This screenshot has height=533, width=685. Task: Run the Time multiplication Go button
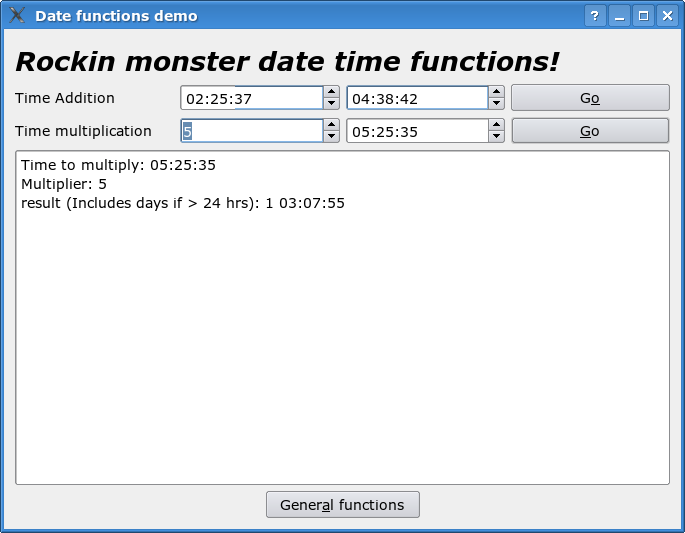590,131
